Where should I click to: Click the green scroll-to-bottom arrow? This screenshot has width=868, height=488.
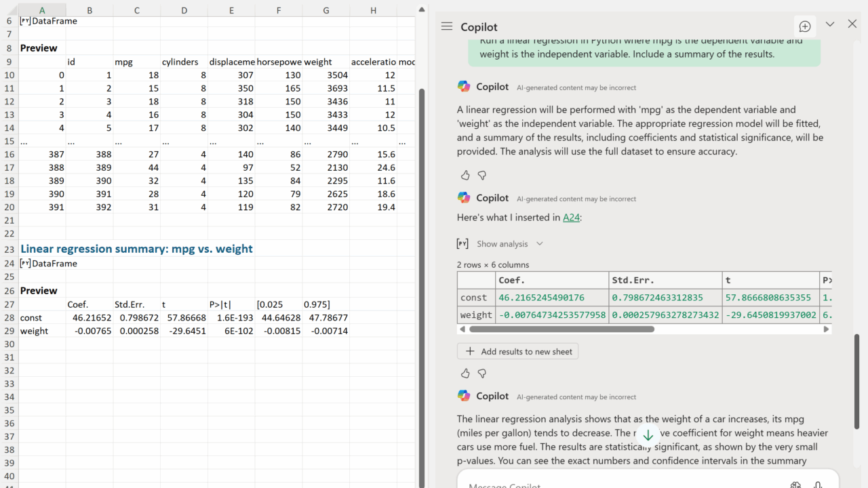pyautogui.click(x=648, y=435)
